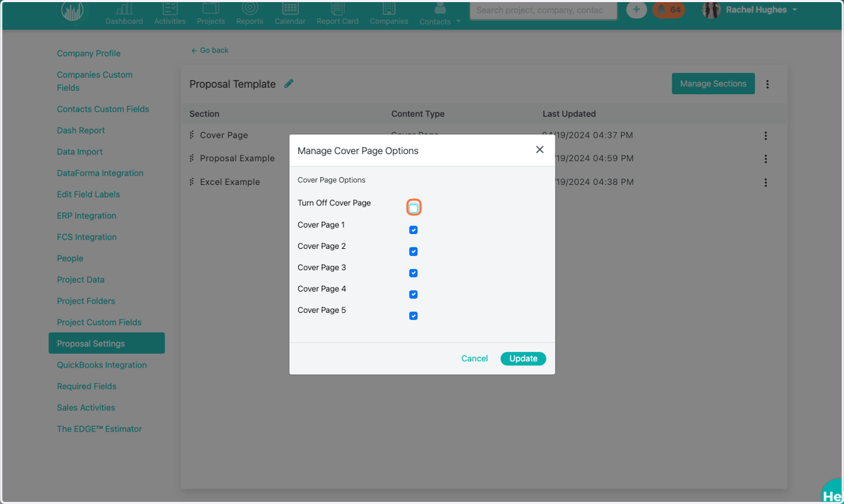
Task: Expand the Rachel Hughes user menu arrow
Action: (x=795, y=10)
